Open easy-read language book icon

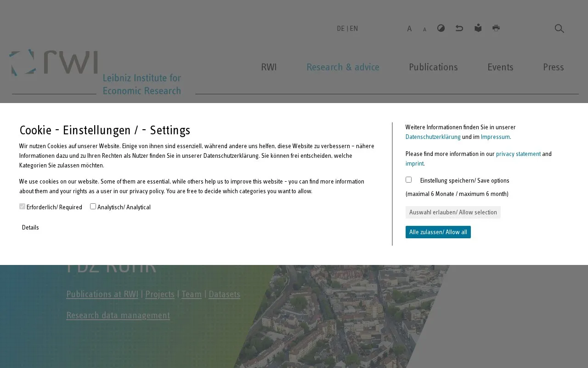[x=478, y=29]
